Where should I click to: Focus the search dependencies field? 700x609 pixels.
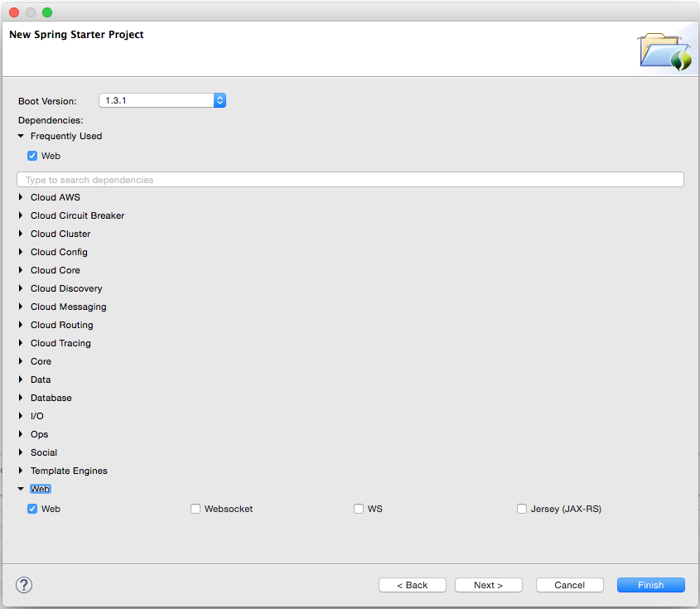coord(350,180)
